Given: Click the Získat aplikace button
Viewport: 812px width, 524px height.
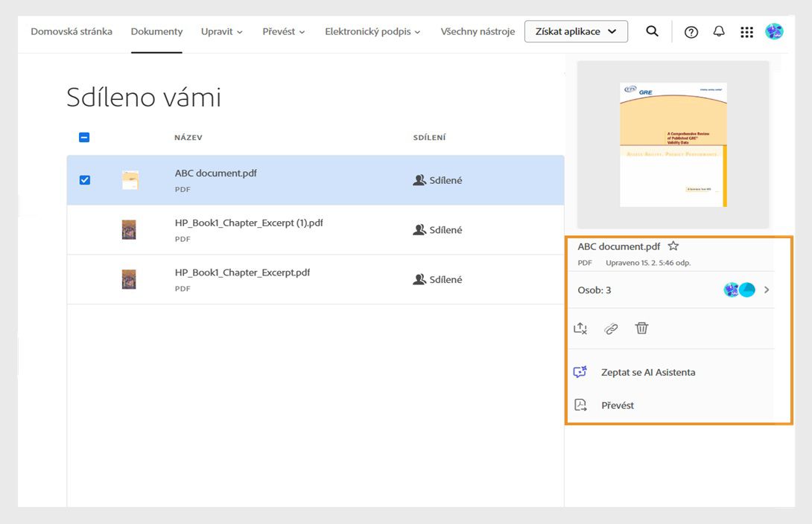Looking at the screenshot, I should pyautogui.click(x=576, y=31).
